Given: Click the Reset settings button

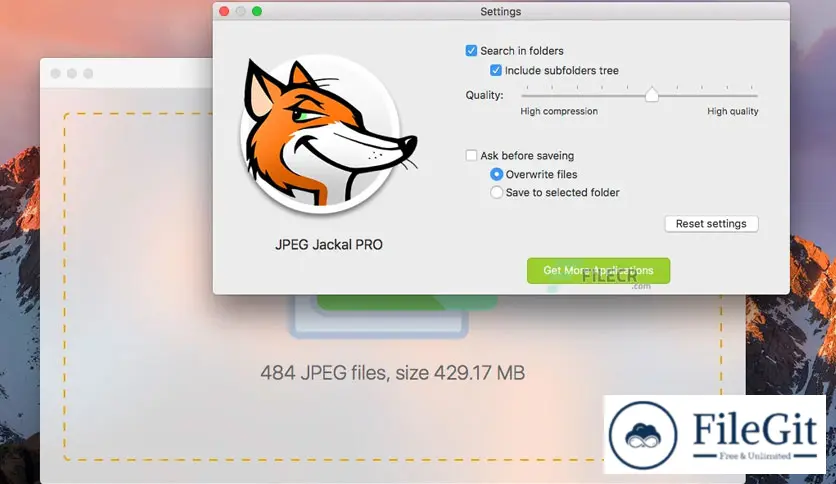Looking at the screenshot, I should [x=711, y=224].
